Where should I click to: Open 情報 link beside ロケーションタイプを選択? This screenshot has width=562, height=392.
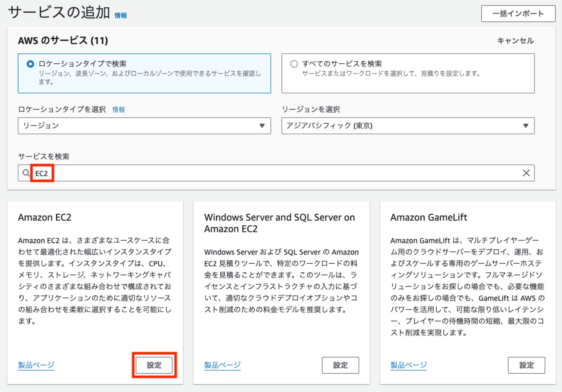[x=119, y=110]
